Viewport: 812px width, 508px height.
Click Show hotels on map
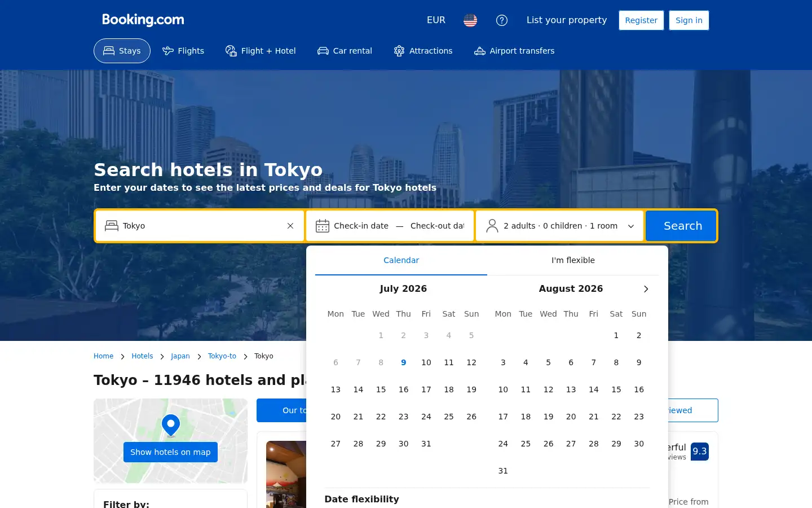point(170,452)
